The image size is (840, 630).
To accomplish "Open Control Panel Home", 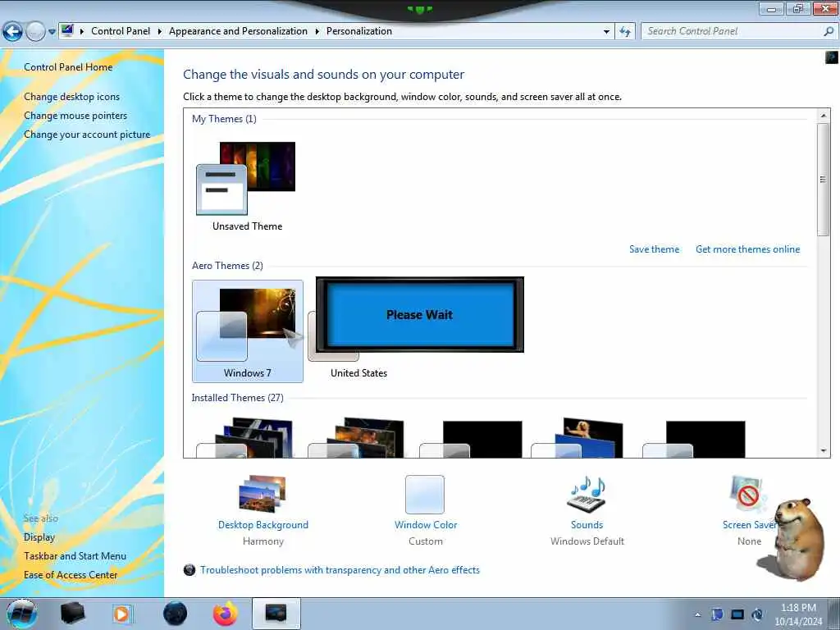I will [x=68, y=67].
